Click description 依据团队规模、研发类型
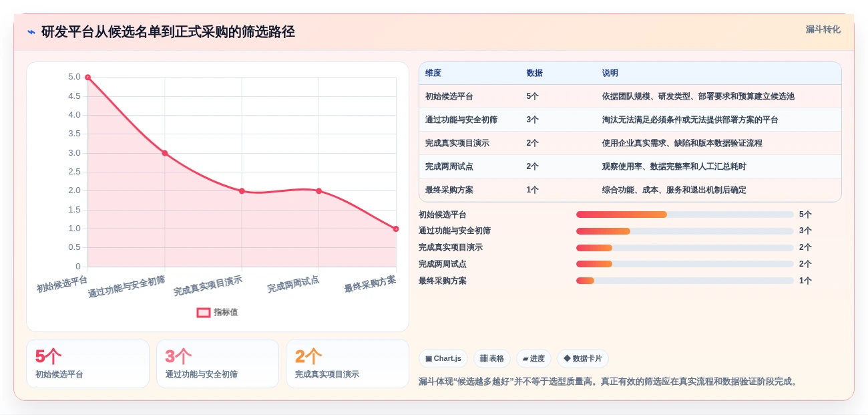The image size is (868, 415). click(698, 96)
